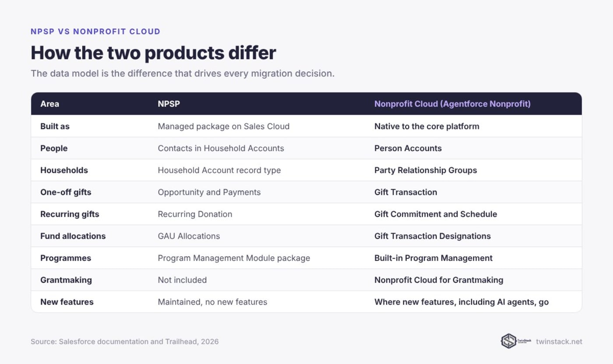This screenshot has height=364, width=613.
Task: Click 'Gift Commitment and Schedule' cell
Action: click(436, 214)
